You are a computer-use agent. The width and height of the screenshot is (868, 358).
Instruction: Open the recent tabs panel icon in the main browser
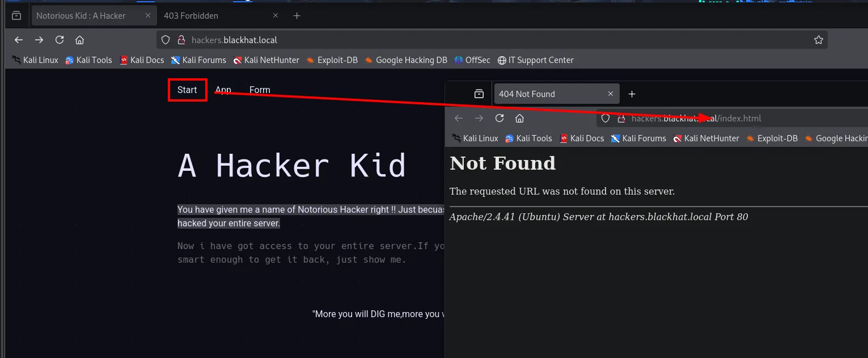pos(16,16)
